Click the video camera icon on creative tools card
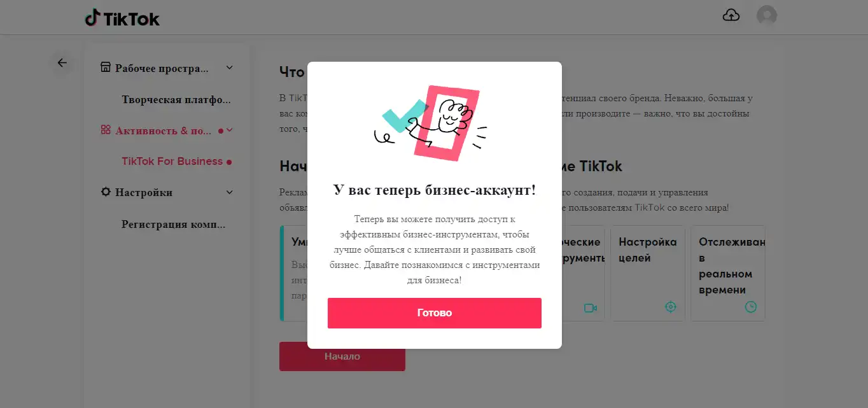868x408 pixels. pos(590,308)
